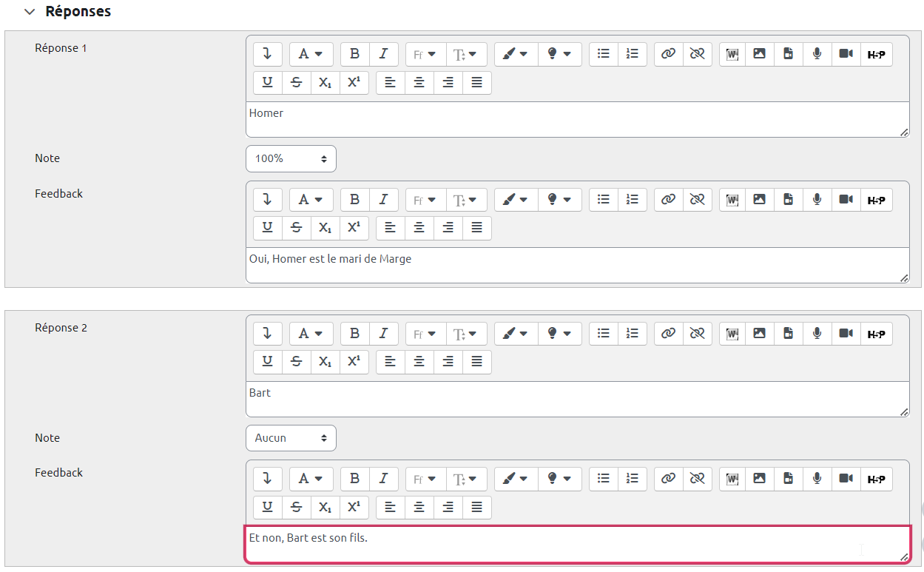The height and width of the screenshot is (572, 924).
Task: Open the Note dropdown showing 100%
Action: pos(291,158)
